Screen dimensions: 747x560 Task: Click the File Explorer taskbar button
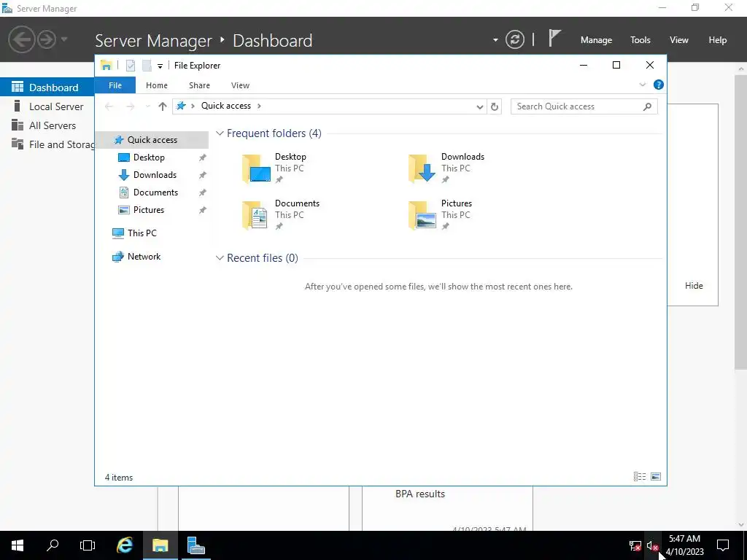(160, 545)
